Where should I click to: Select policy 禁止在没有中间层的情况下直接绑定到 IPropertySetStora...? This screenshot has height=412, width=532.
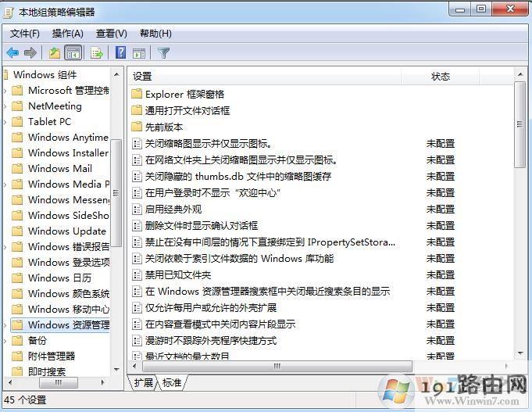tap(270, 242)
